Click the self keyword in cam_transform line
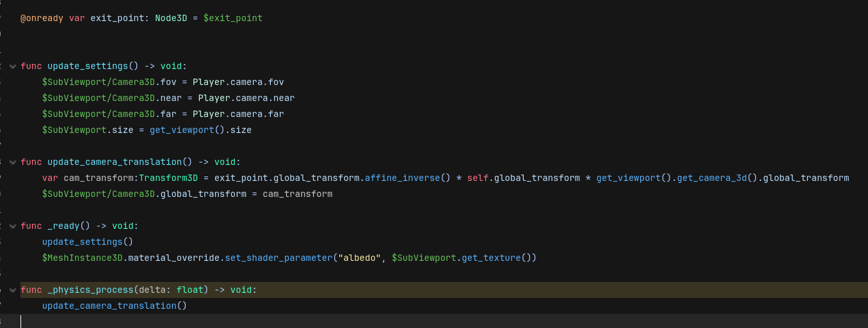 point(478,178)
